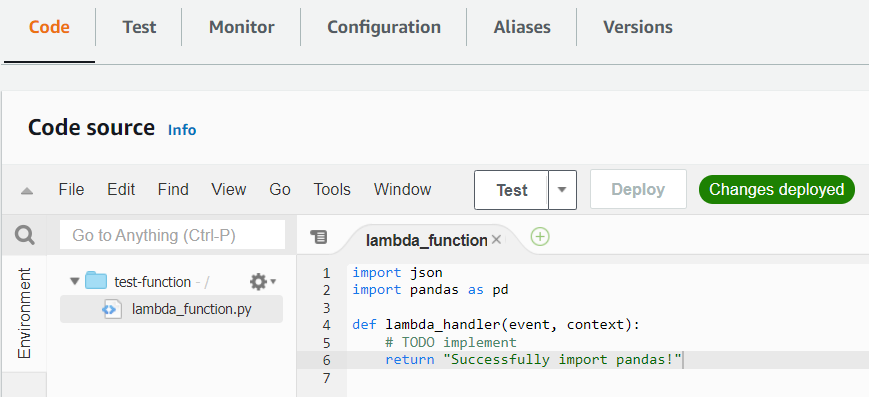Click line number 4 in the gutter
This screenshot has height=397, width=869.
point(326,325)
